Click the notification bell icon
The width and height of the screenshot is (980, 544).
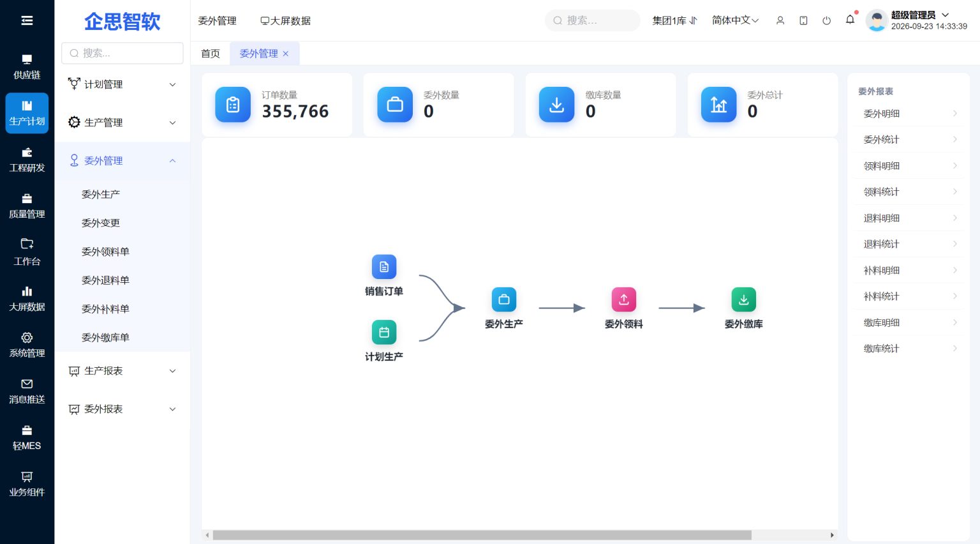pyautogui.click(x=850, y=20)
